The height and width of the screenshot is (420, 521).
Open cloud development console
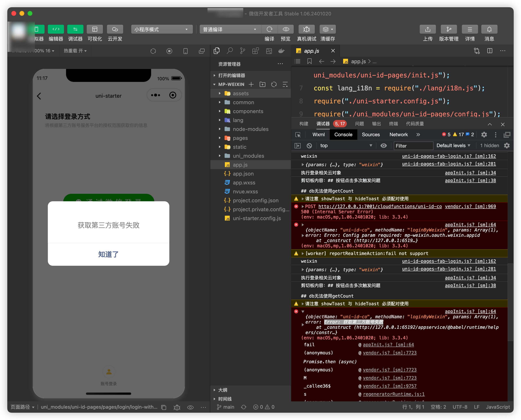115,29
